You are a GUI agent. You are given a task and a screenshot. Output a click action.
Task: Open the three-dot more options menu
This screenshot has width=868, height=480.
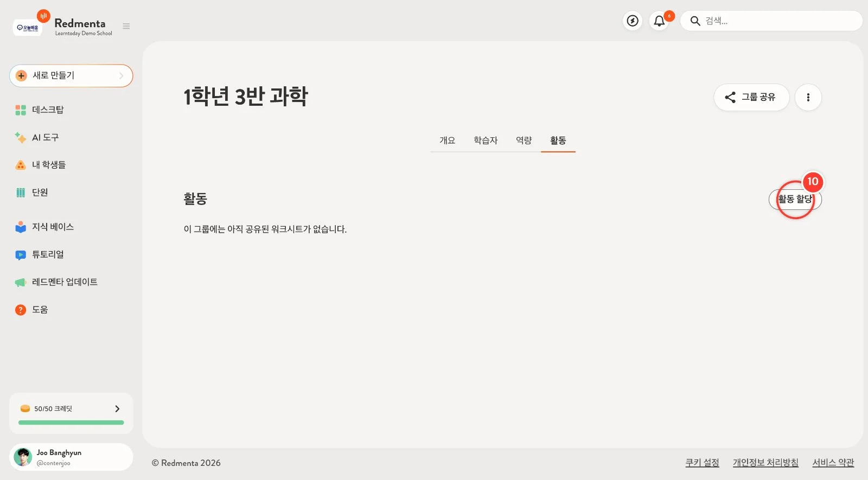pos(808,97)
